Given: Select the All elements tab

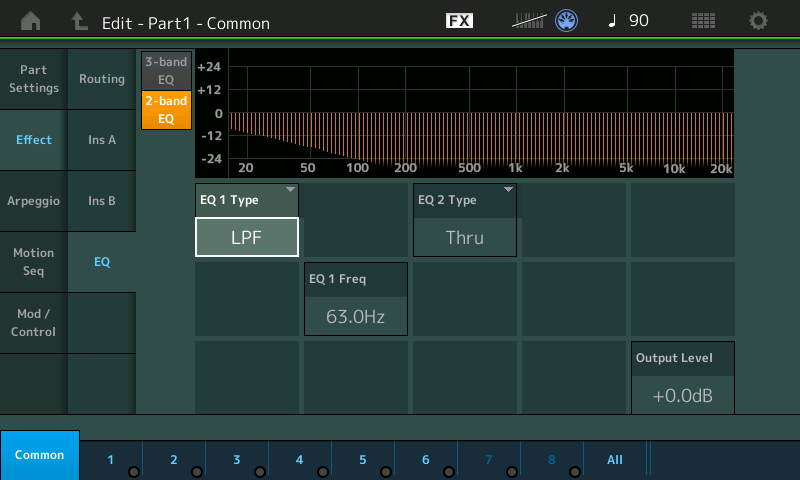Looking at the screenshot, I should pos(615,460).
